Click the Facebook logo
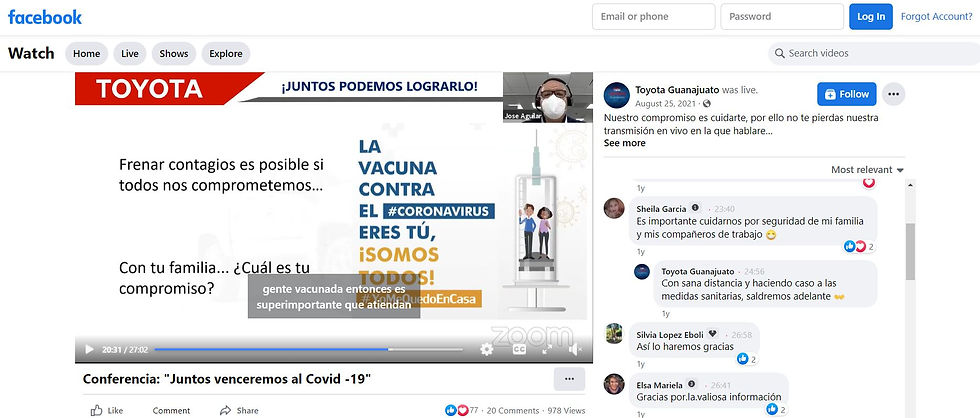The height and width of the screenshot is (418, 980). coord(44,17)
